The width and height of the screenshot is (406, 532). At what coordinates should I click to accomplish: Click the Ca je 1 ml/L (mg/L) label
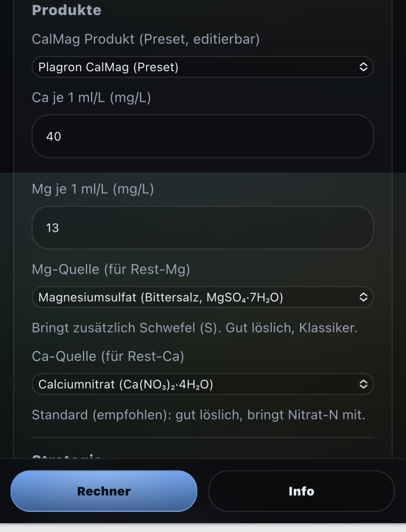[x=91, y=97]
